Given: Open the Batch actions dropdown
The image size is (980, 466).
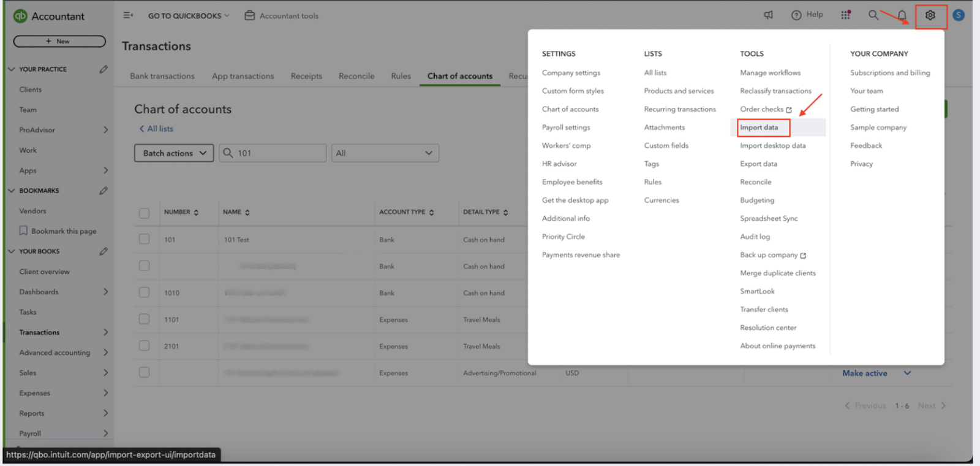Looking at the screenshot, I should 174,153.
